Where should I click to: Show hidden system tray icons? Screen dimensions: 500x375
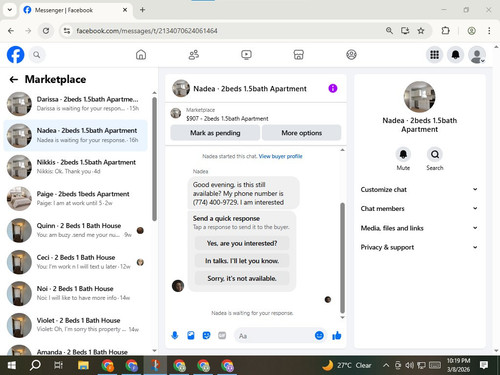[386, 365]
